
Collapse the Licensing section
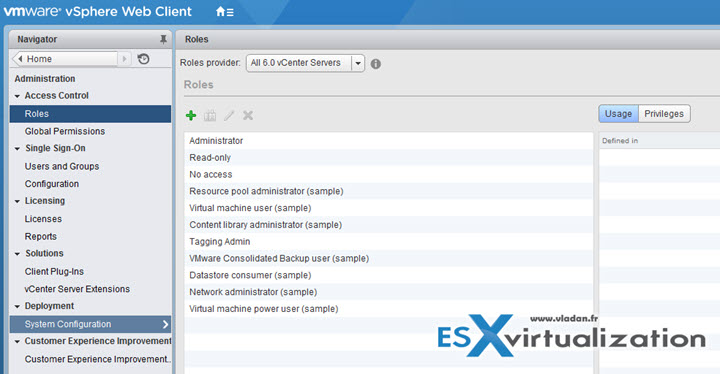tap(17, 201)
